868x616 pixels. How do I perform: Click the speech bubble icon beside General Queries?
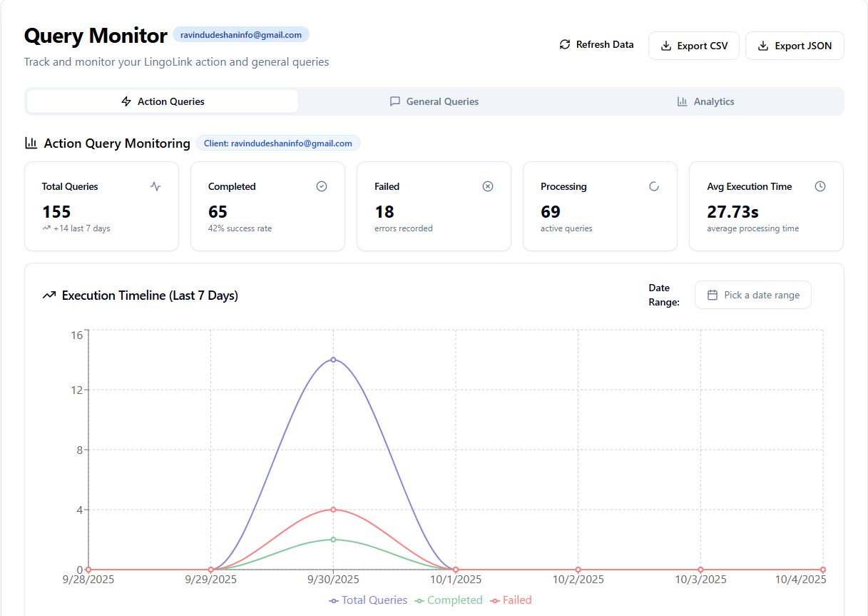coord(395,101)
